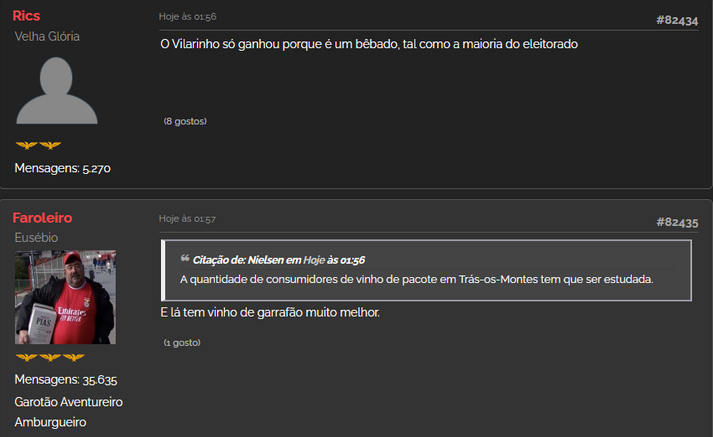Screen dimensions: 713x437
Task: View the 8 gostos likes list
Action: pos(185,121)
